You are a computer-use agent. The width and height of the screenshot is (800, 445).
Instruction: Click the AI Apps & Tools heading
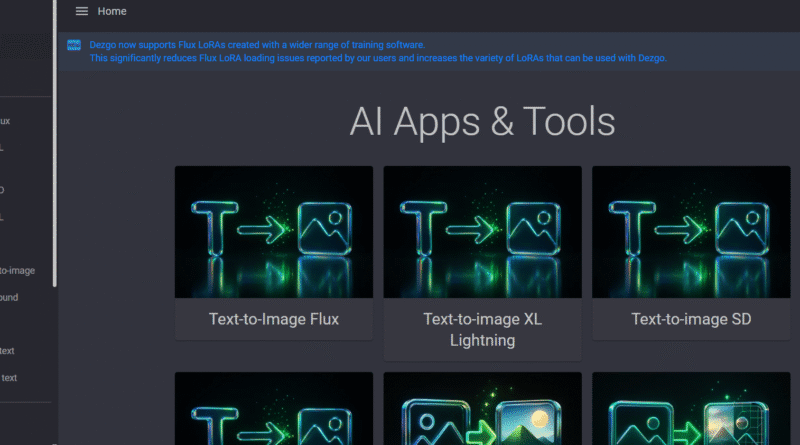[x=483, y=121]
